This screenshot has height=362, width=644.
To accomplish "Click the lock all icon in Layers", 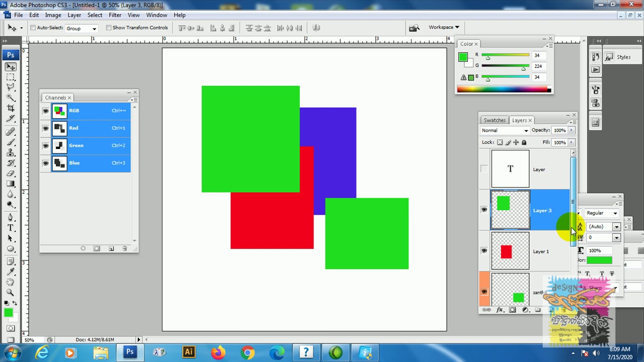I will click(524, 142).
